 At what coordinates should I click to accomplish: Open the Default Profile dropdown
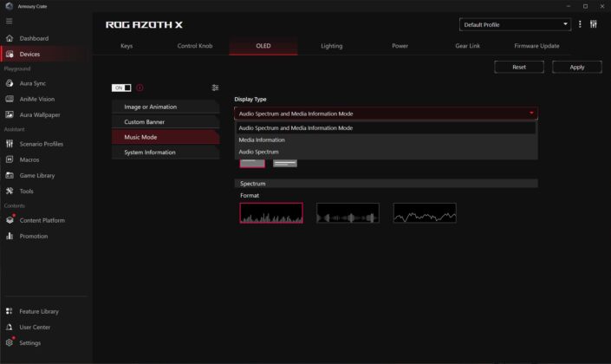pyautogui.click(x=515, y=24)
